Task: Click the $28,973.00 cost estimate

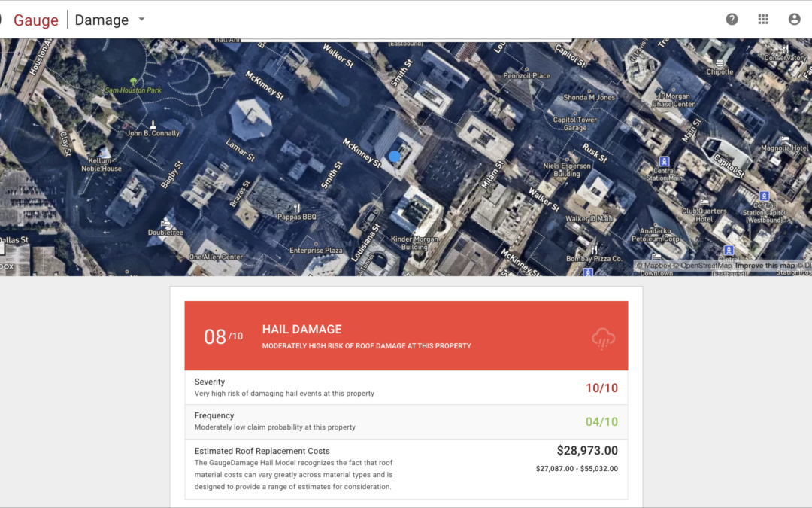Action: tap(587, 451)
